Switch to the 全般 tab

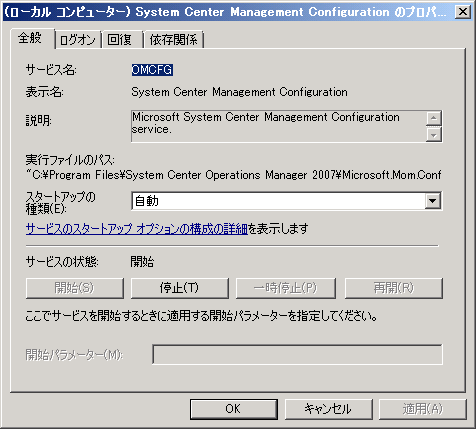coord(32,38)
